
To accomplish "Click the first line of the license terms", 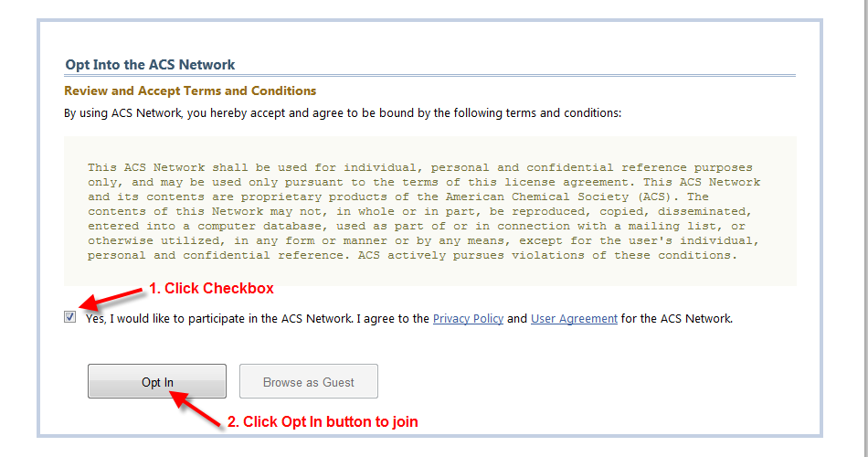I will click(420, 167).
